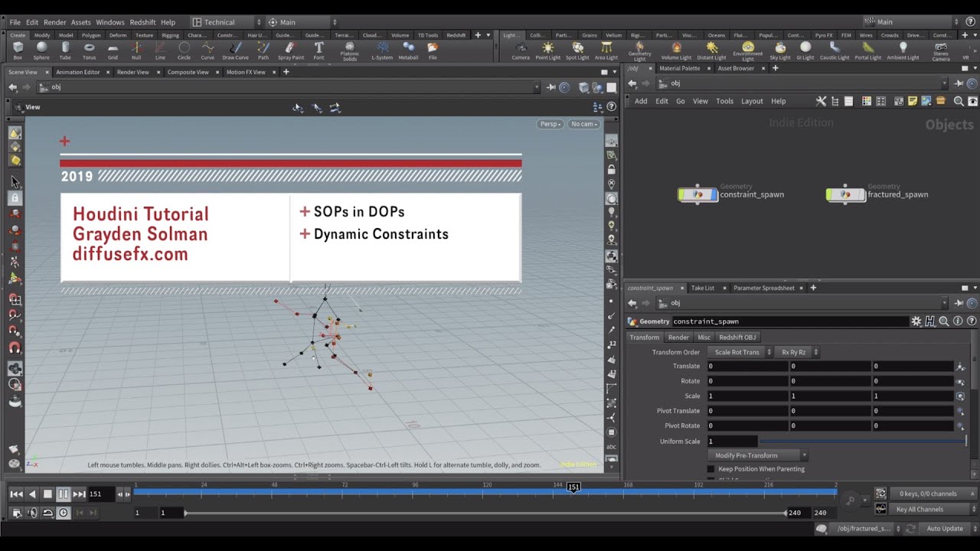The height and width of the screenshot is (551, 980).
Task: Open the network editor Layout menu
Action: pyautogui.click(x=752, y=101)
